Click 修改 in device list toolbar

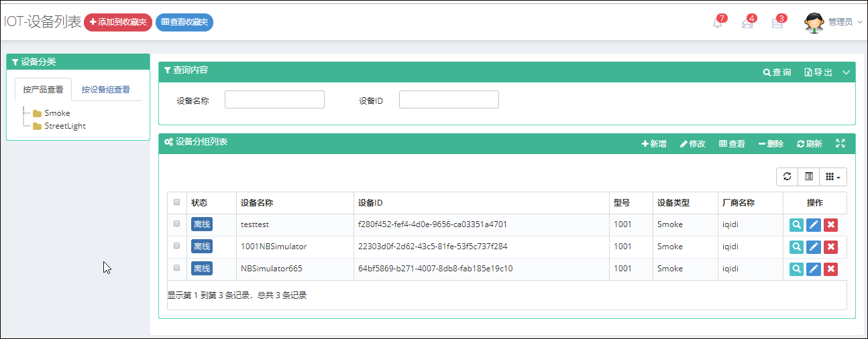[693, 144]
